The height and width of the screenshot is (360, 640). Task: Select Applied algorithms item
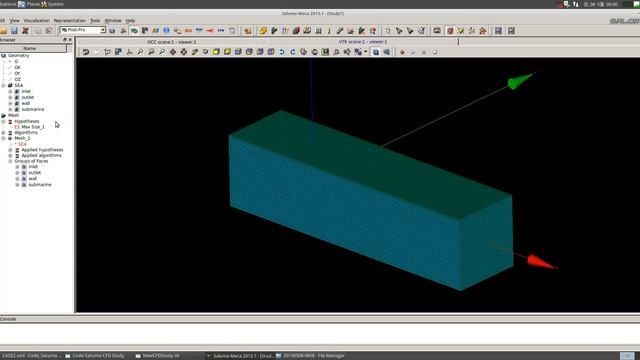pos(41,156)
